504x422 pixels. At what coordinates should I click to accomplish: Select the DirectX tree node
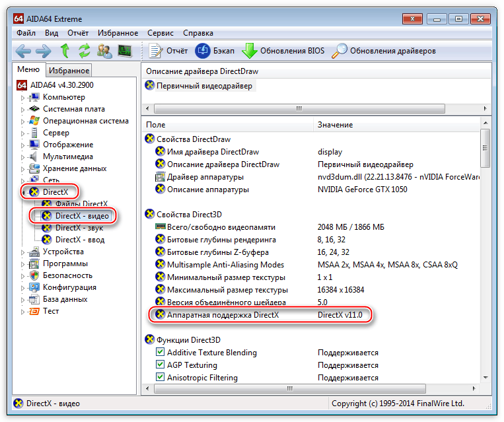pyautogui.click(x=49, y=192)
